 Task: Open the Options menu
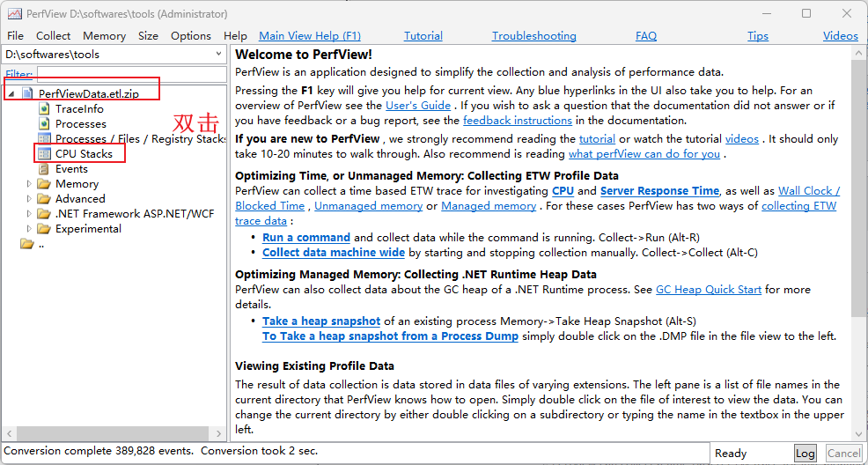click(x=191, y=36)
